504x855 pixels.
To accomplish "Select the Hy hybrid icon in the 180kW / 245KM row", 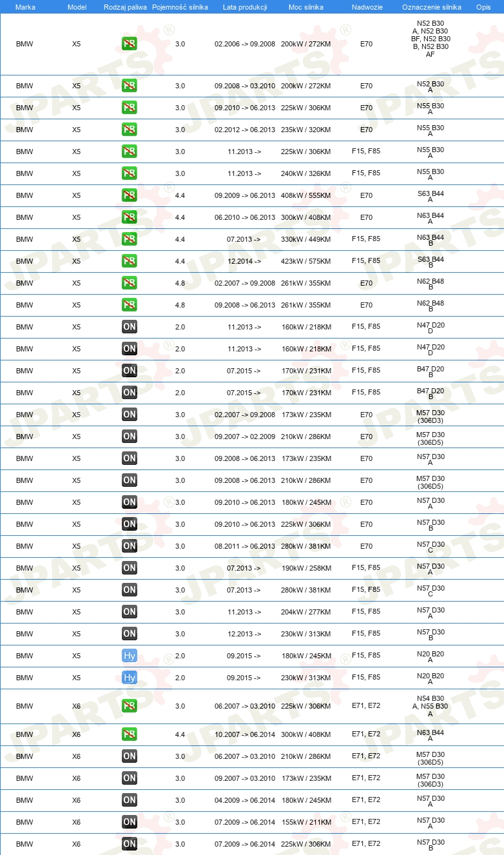I will [x=130, y=656].
